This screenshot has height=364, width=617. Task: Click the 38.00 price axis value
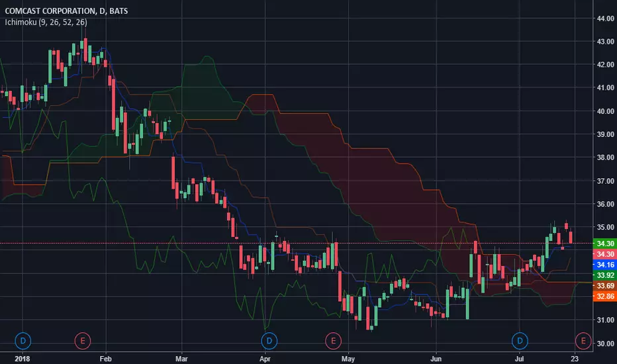605,158
